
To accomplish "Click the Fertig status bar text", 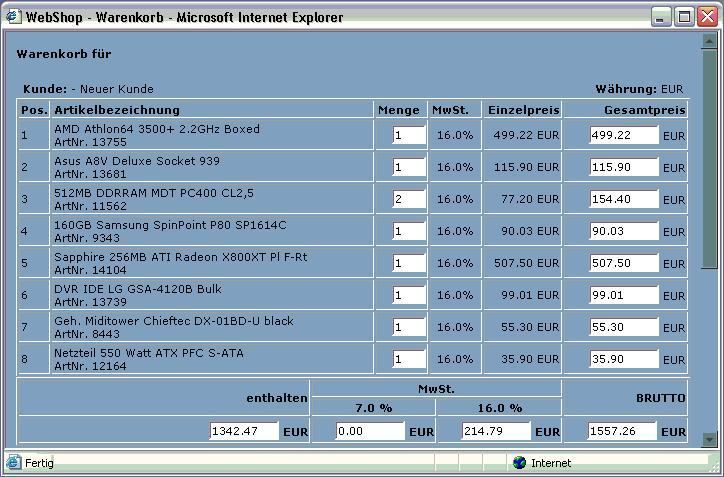I will pos(39,463).
